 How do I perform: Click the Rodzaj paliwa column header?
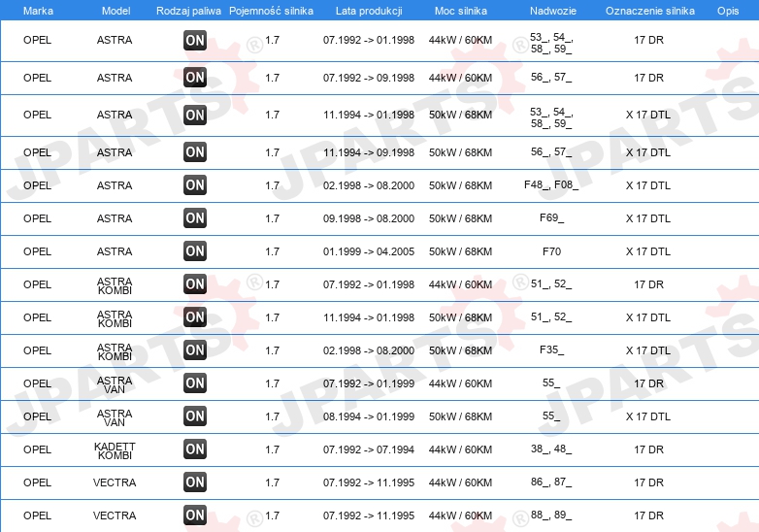coord(188,11)
